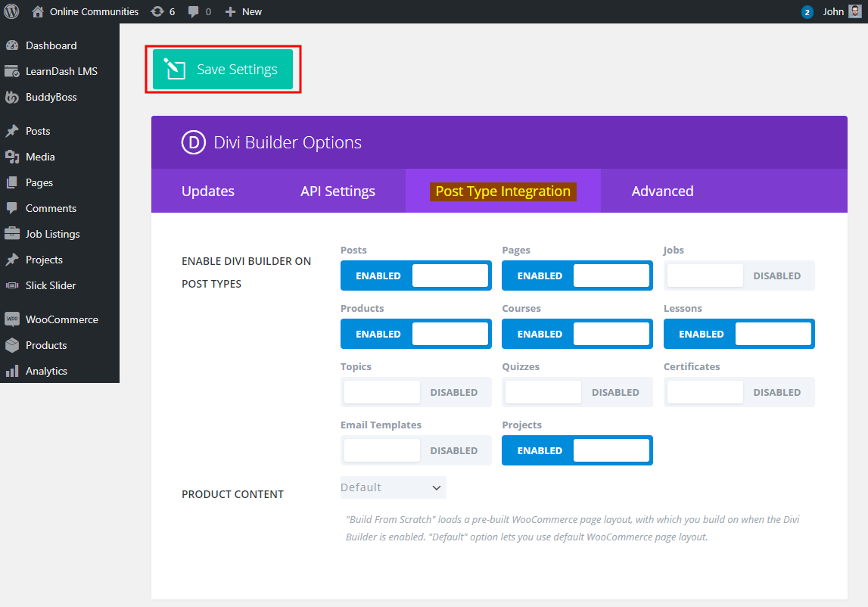Viewport: 868px width, 607px height.
Task: Switch to the API Settings tab
Action: tap(338, 191)
